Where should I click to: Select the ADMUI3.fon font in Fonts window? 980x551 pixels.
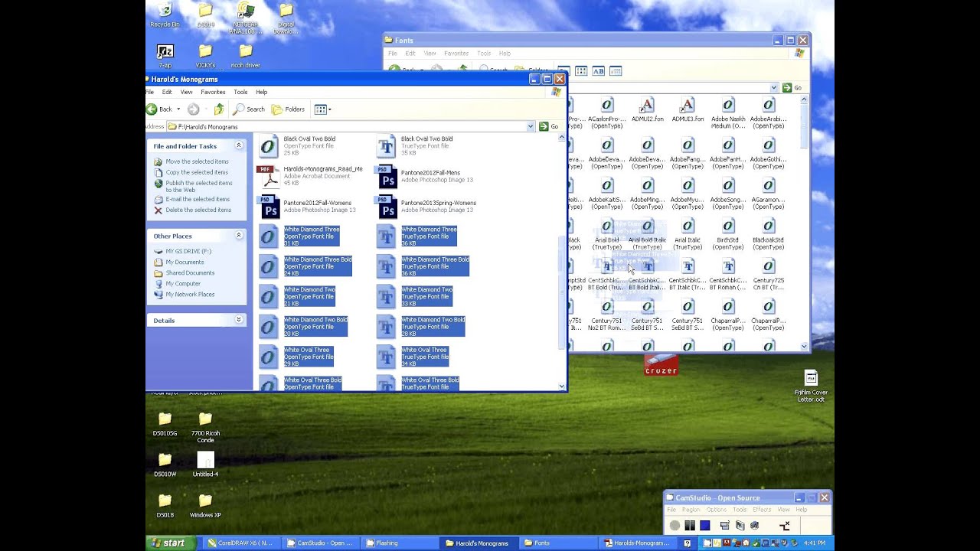(x=688, y=109)
